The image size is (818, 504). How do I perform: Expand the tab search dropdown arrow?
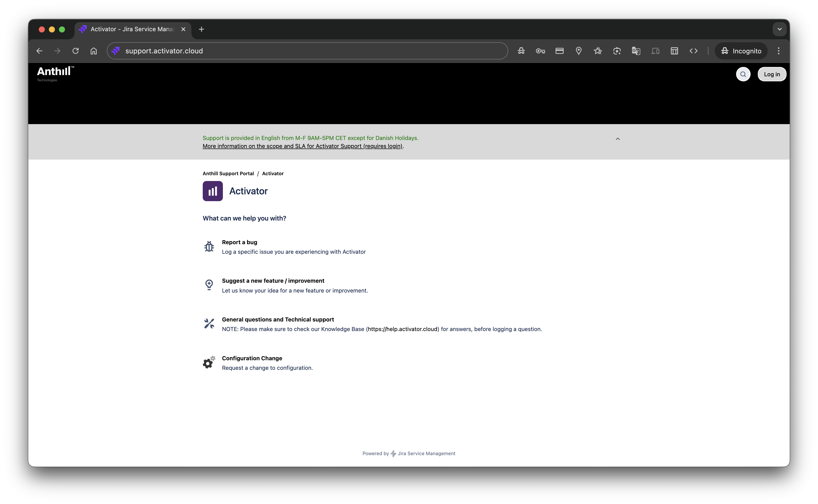click(x=779, y=29)
